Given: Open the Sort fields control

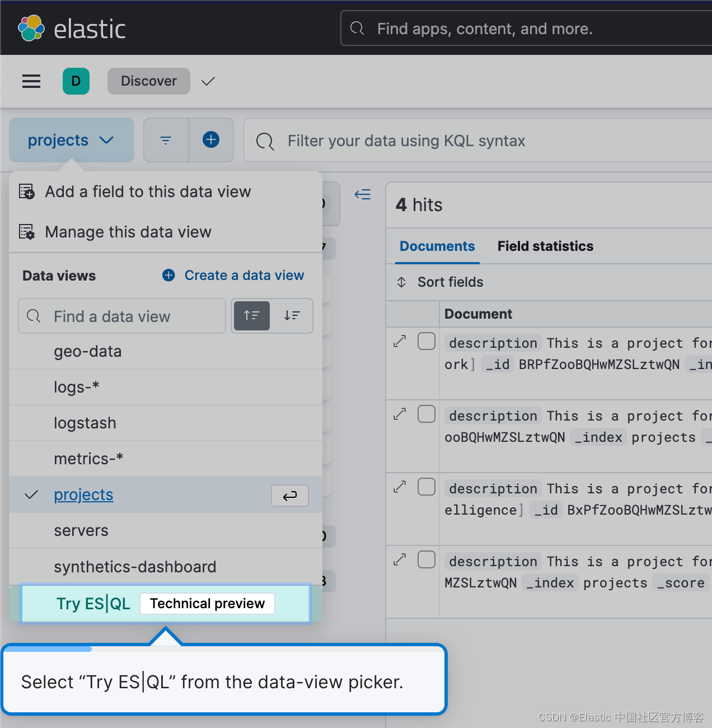Looking at the screenshot, I should pos(439,282).
